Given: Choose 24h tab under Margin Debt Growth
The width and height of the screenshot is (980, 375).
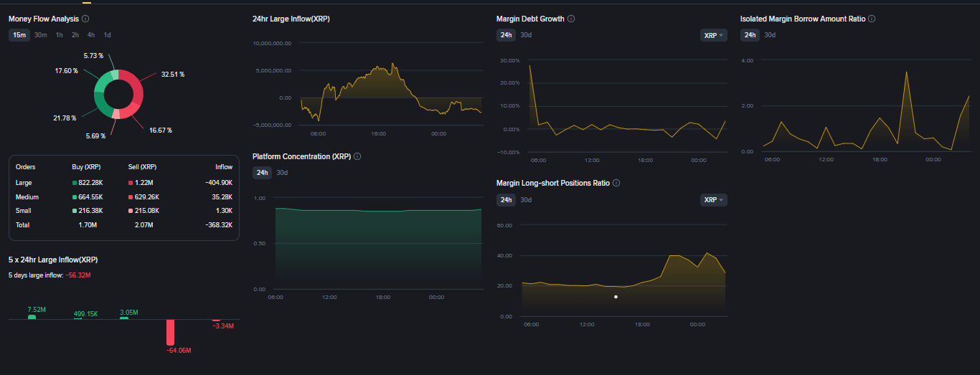Looking at the screenshot, I should pos(507,35).
